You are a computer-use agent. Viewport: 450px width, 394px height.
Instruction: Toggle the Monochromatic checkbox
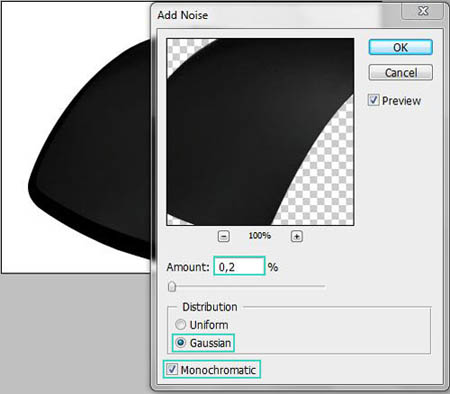tap(172, 369)
